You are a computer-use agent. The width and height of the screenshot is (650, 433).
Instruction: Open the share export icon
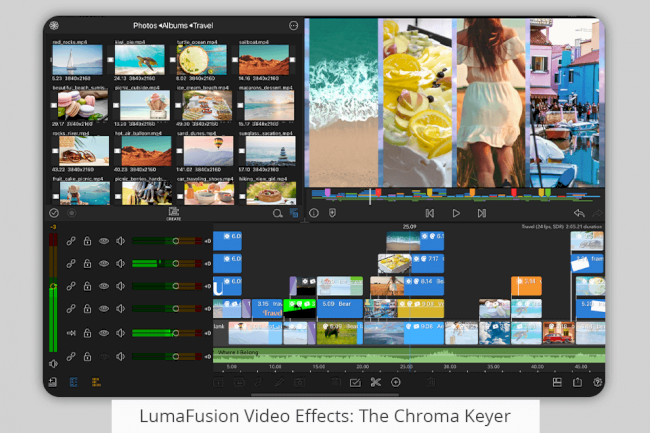tap(577, 382)
